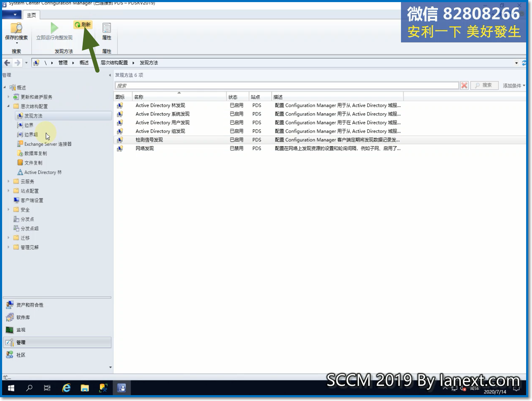This screenshot has width=532, height=401.
Task: Open the application menu dropdown in the ribbon
Action: point(12,15)
